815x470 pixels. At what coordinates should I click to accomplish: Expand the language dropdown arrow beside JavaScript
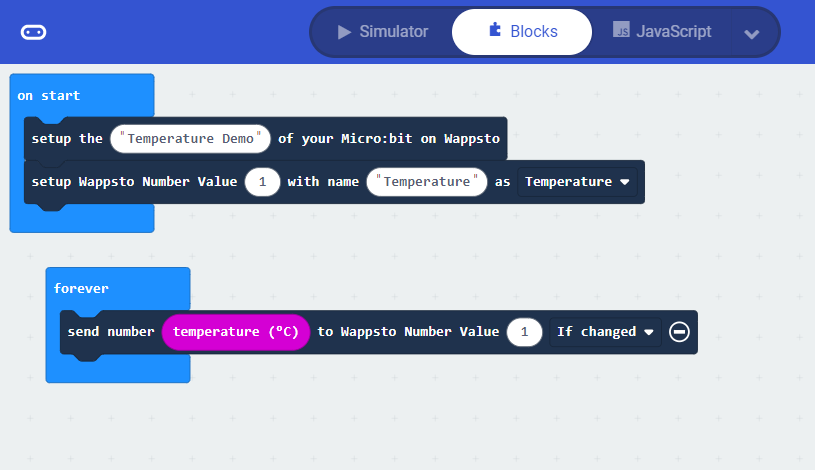tap(752, 34)
